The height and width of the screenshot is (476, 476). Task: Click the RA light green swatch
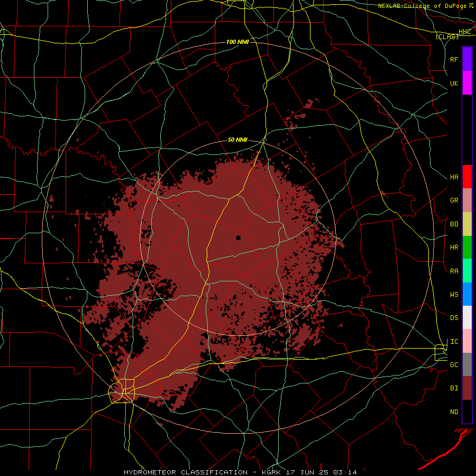point(467,271)
